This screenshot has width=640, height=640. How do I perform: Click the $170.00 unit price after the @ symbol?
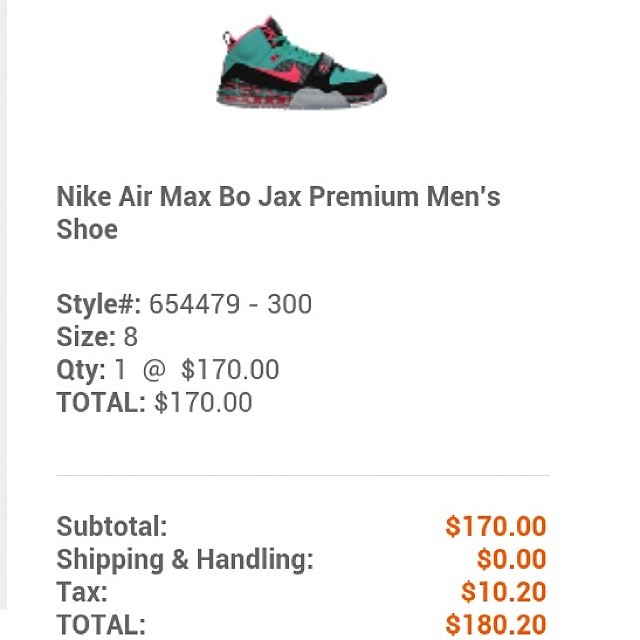click(230, 370)
